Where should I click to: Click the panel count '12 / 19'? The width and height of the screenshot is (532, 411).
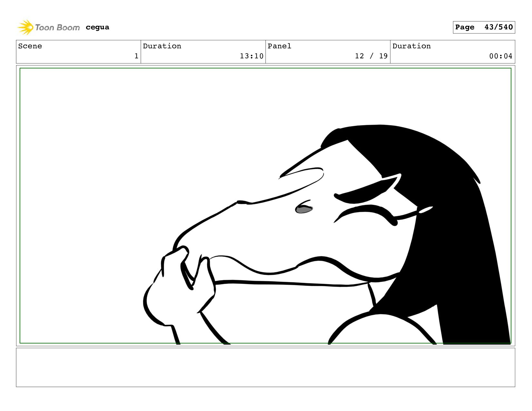[x=371, y=56]
